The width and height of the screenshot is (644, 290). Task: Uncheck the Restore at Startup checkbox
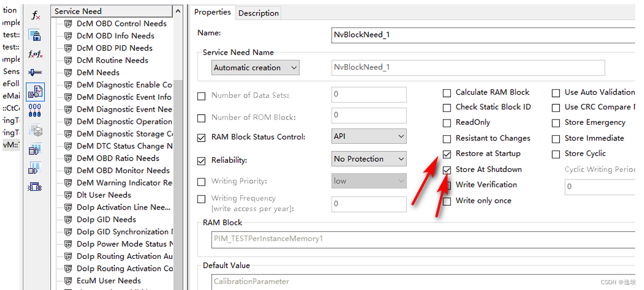click(447, 154)
